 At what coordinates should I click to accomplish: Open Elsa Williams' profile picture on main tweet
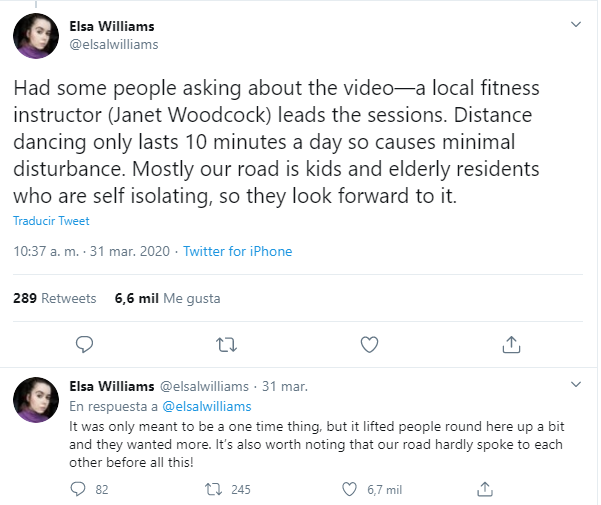(x=35, y=36)
